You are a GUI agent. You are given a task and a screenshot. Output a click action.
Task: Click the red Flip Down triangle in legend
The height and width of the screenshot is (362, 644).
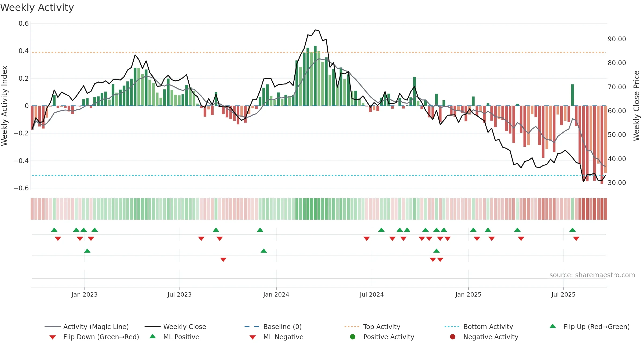tap(53, 337)
